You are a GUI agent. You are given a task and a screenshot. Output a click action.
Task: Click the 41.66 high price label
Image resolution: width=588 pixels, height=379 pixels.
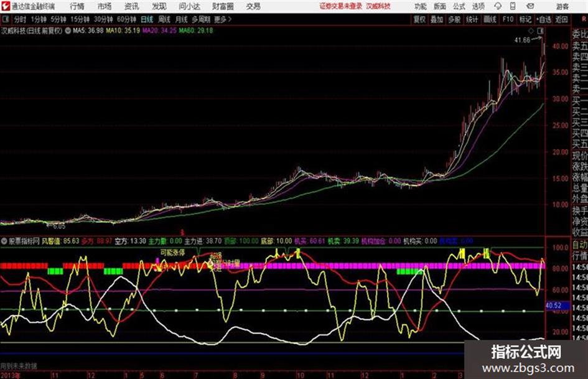523,40
